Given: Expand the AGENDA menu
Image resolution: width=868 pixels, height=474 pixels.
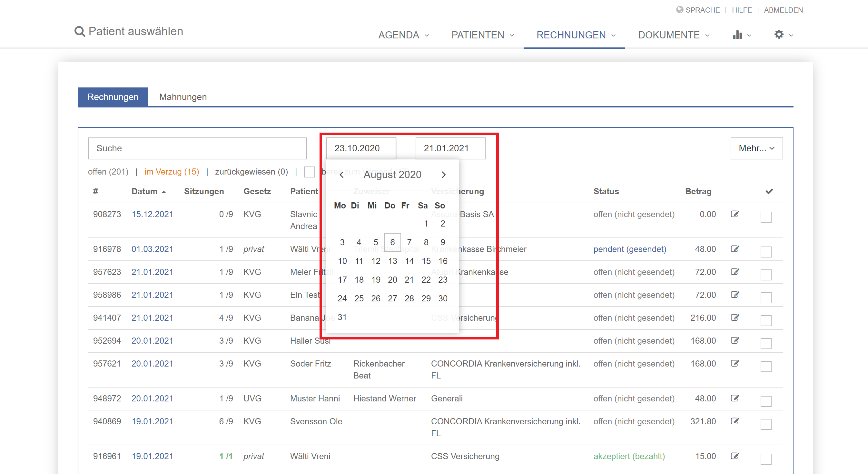Looking at the screenshot, I should point(403,35).
